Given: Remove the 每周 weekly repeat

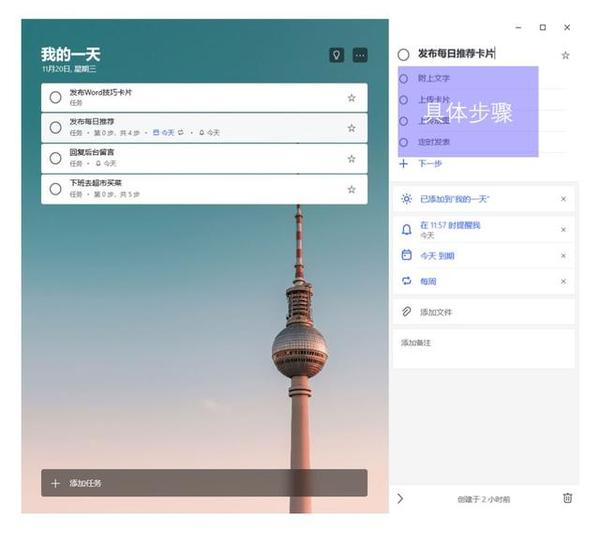Looking at the screenshot, I should (x=563, y=281).
